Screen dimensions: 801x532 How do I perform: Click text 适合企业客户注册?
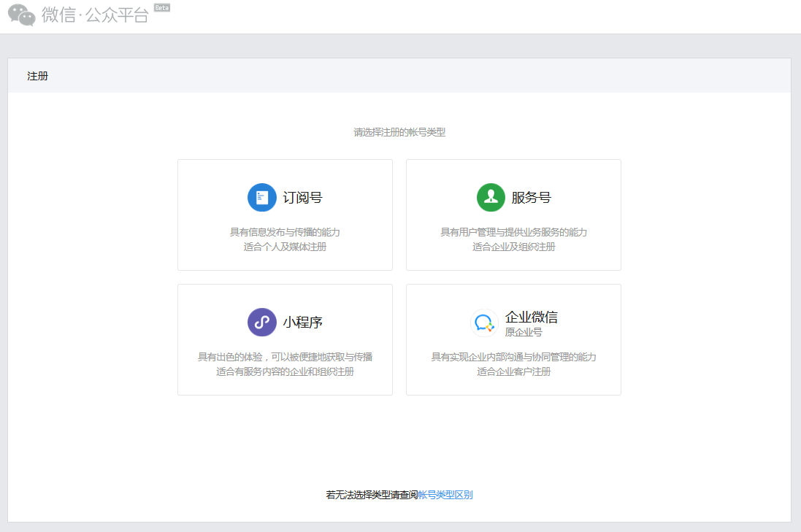click(x=513, y=371)
